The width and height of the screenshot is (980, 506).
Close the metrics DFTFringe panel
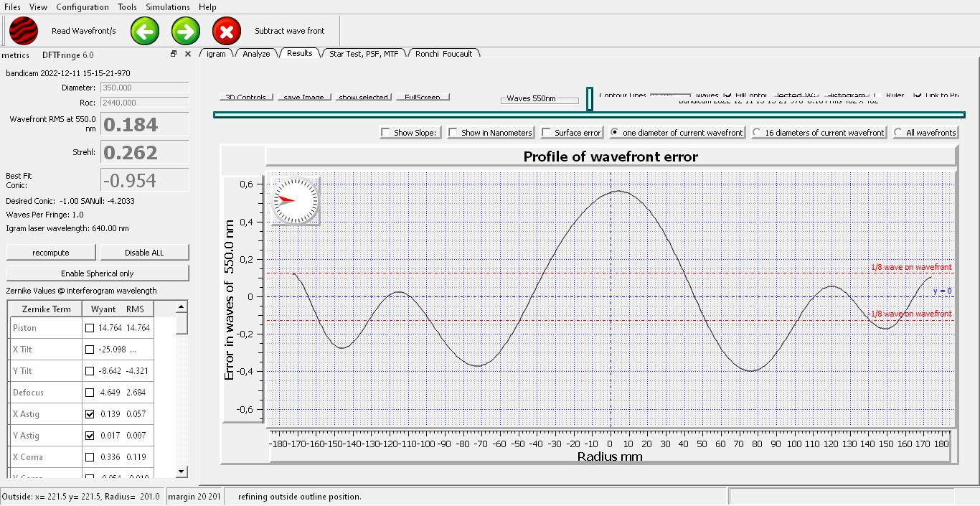tap(188, 54)
